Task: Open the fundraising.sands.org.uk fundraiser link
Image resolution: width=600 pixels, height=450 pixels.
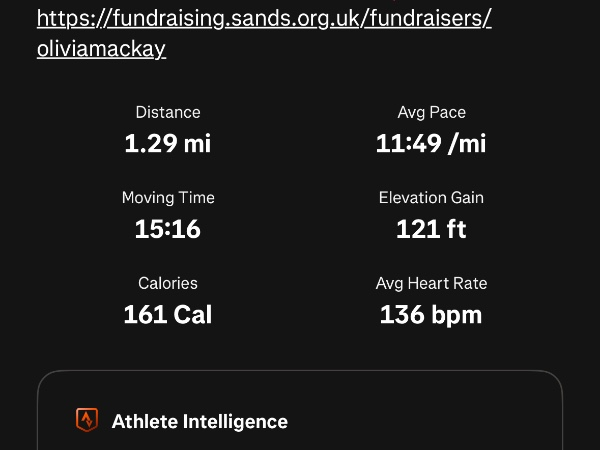Action: 264,19
